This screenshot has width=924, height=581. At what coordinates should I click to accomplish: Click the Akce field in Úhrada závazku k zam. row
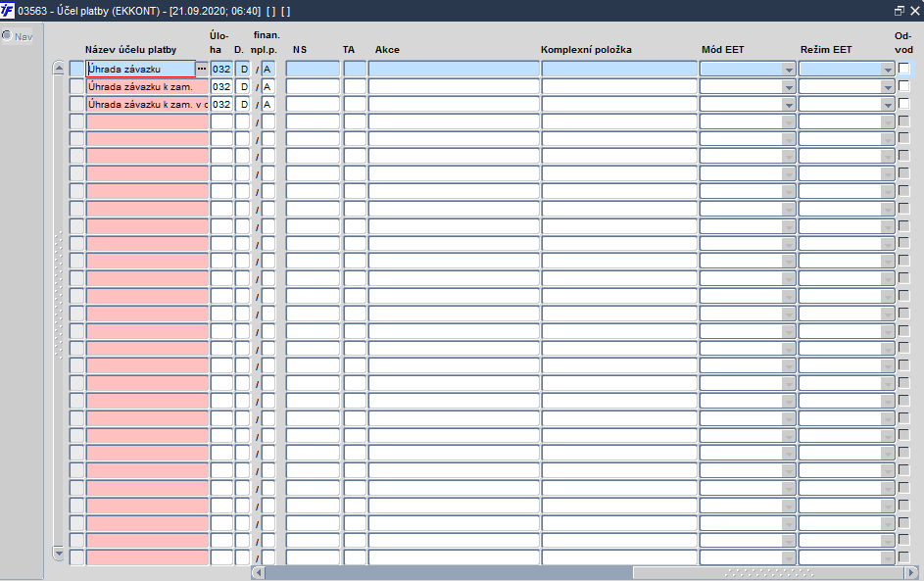[x=454, y=86]
